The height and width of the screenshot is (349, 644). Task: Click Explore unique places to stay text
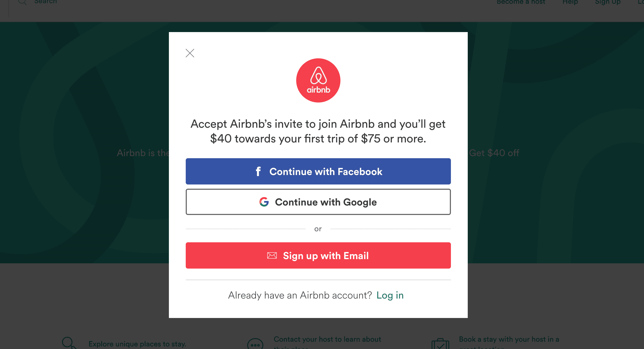137,344
